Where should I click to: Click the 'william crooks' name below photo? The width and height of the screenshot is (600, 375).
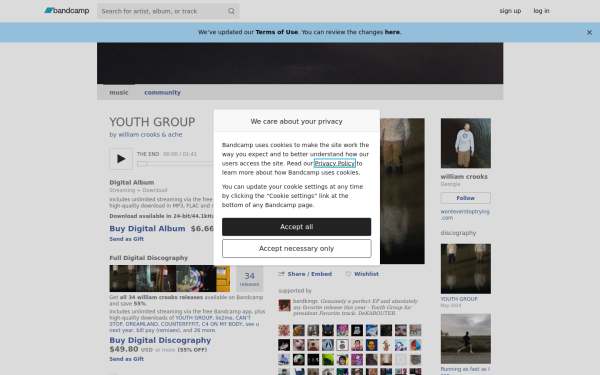pyautogui.click(x=464, y=177)
